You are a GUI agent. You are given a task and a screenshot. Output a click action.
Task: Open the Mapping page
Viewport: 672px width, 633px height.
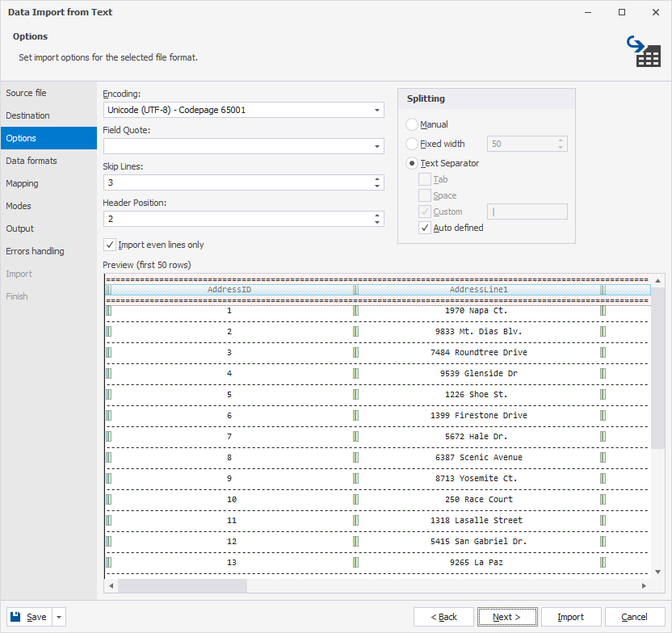tap(48, 184)
